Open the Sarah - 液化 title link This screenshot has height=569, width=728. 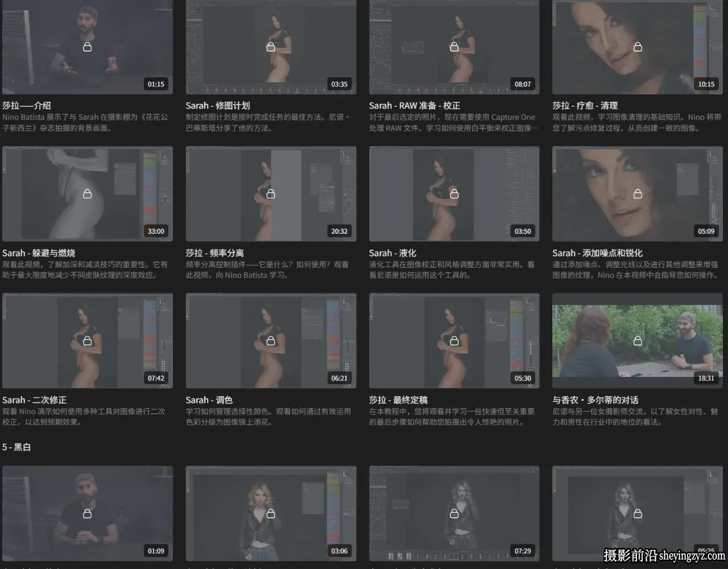click(392, 253)
